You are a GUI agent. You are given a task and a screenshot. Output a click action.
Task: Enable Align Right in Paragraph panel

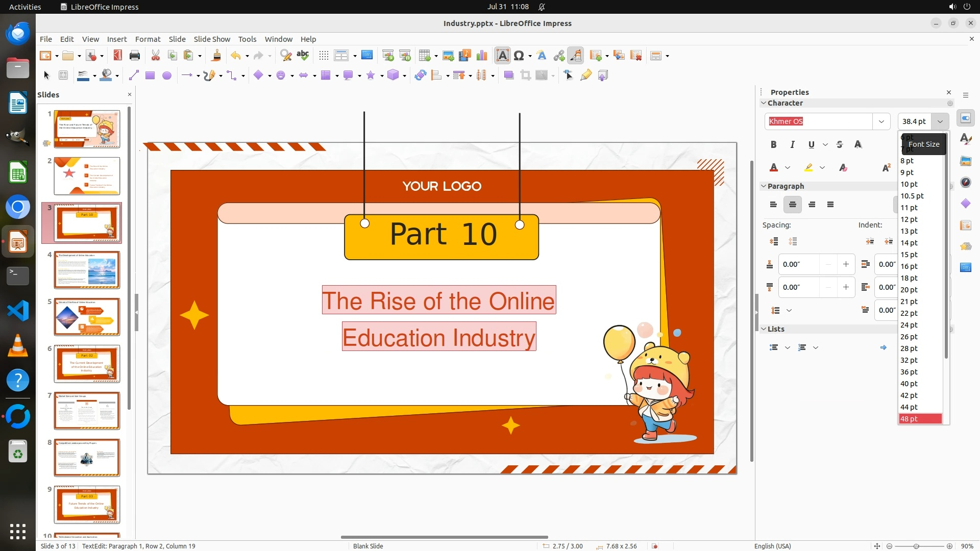pos(812,205)
